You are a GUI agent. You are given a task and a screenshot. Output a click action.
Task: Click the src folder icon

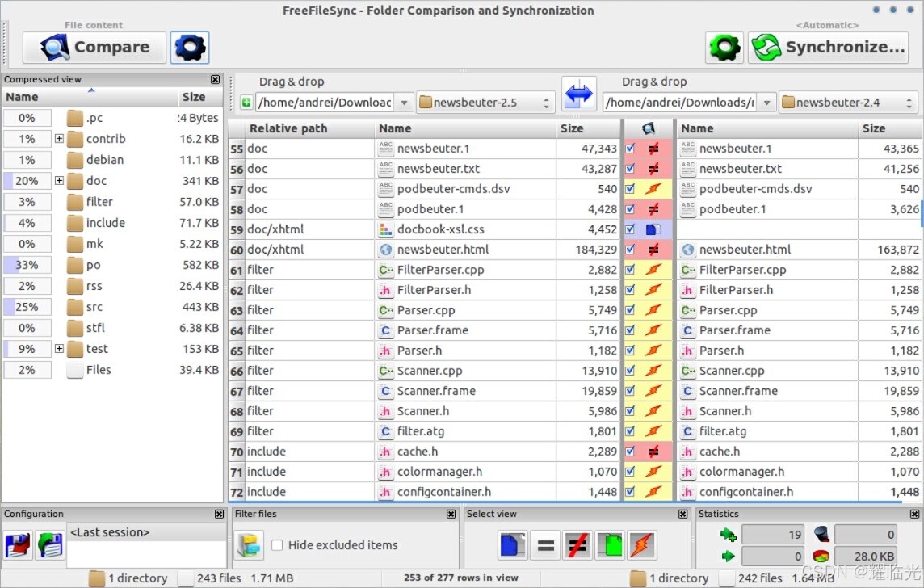click(75, 307)
